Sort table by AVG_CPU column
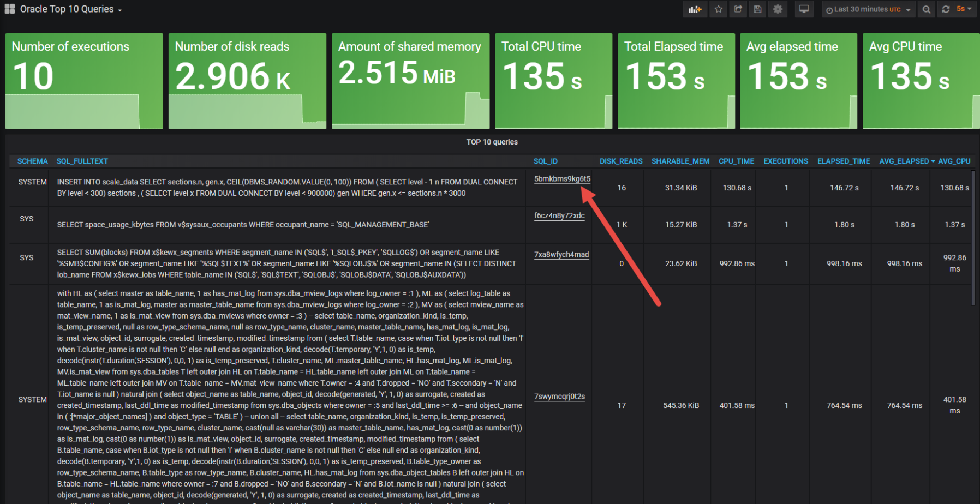Image resolution: width=980 pixels, height=504 pixels. (954, 161)
